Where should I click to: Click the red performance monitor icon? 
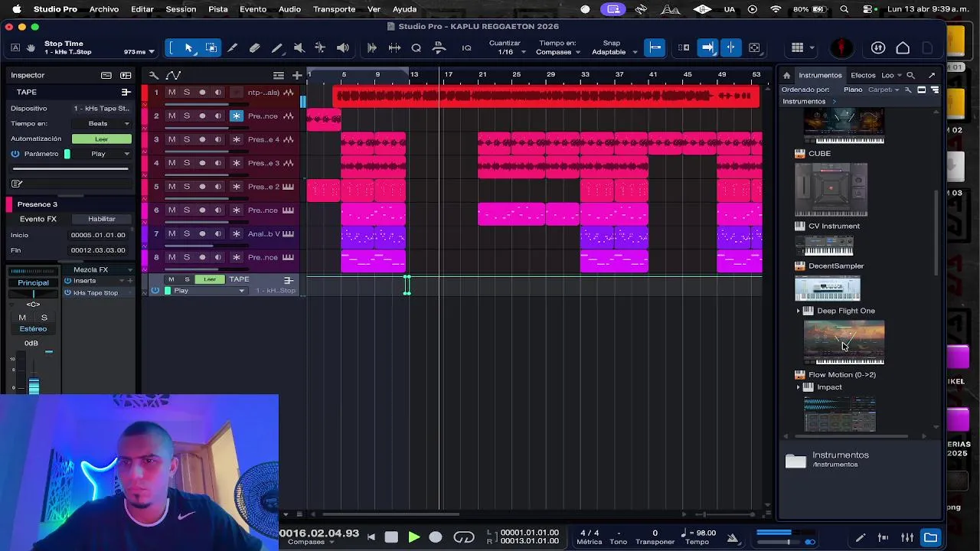[x=841, y=48]
